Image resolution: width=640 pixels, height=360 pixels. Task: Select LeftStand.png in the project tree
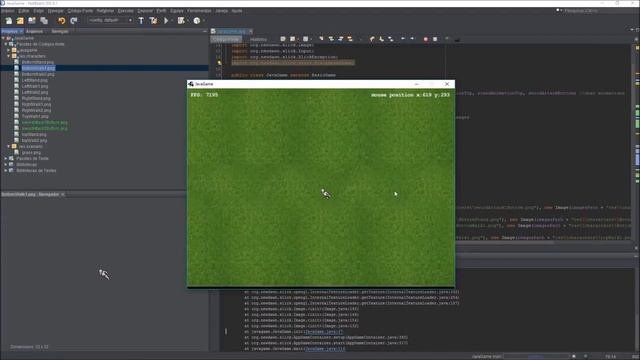tap(34, 80)
